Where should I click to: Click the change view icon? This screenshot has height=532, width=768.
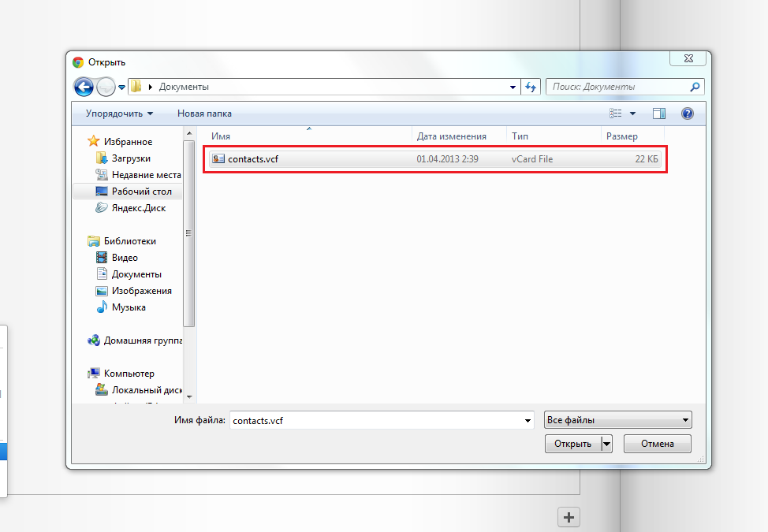pos(617,113)
